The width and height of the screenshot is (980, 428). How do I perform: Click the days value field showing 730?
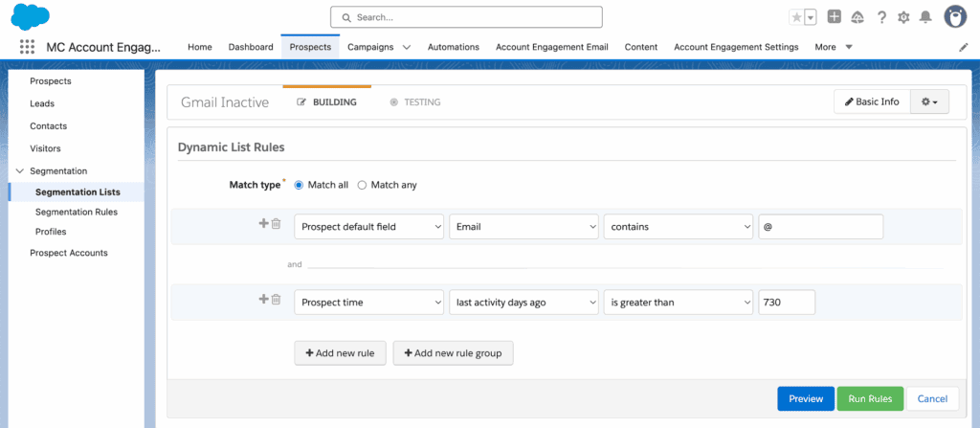pyautogui.click(x=787, y=303)
